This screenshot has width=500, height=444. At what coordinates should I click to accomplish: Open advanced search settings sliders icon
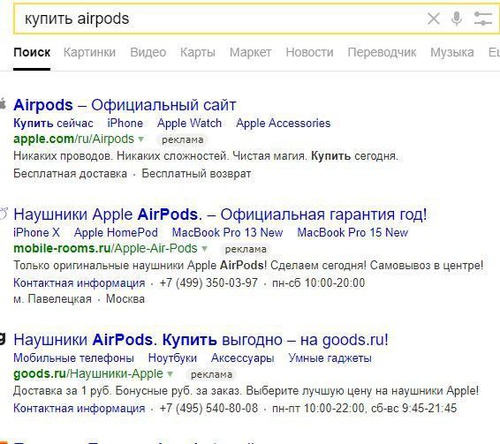483,18
